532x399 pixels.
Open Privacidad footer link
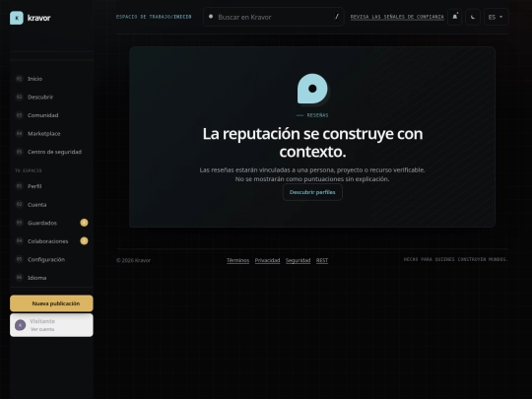(x=267, y=260)
